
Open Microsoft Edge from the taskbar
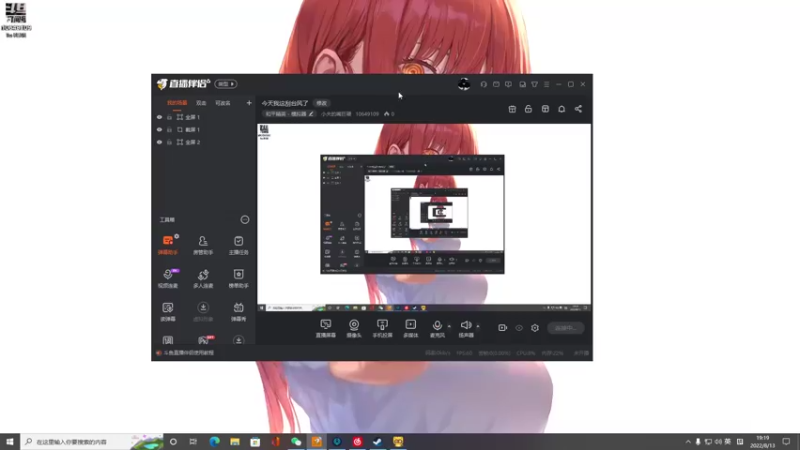(214, 442)
